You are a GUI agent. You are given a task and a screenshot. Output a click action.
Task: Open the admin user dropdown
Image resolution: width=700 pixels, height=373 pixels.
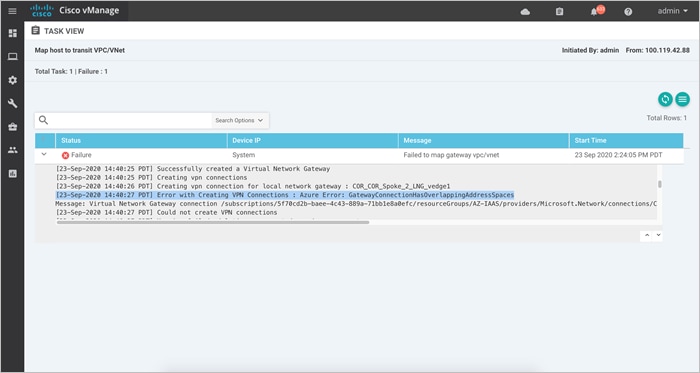pyautogui.click(x=672, y=11)
